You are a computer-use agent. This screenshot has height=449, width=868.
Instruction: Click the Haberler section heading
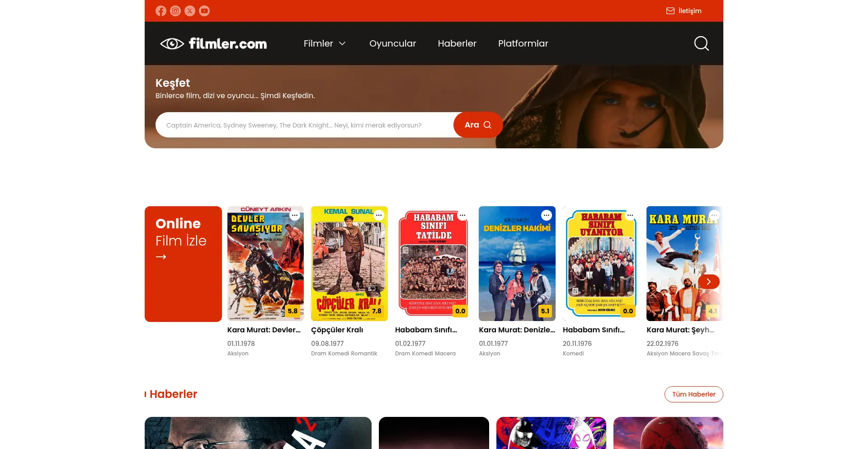point(173,394)
